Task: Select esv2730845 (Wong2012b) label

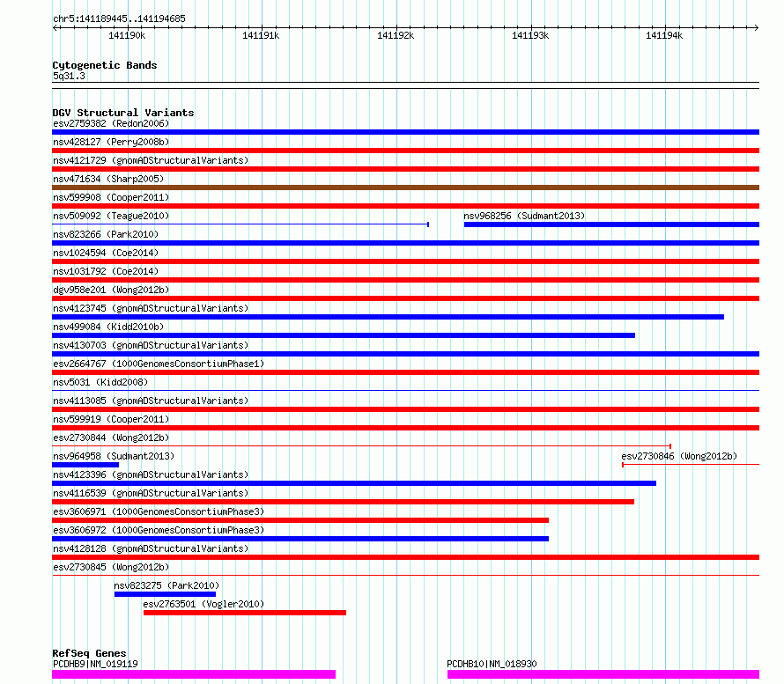Action: click(x=111, y=567)
